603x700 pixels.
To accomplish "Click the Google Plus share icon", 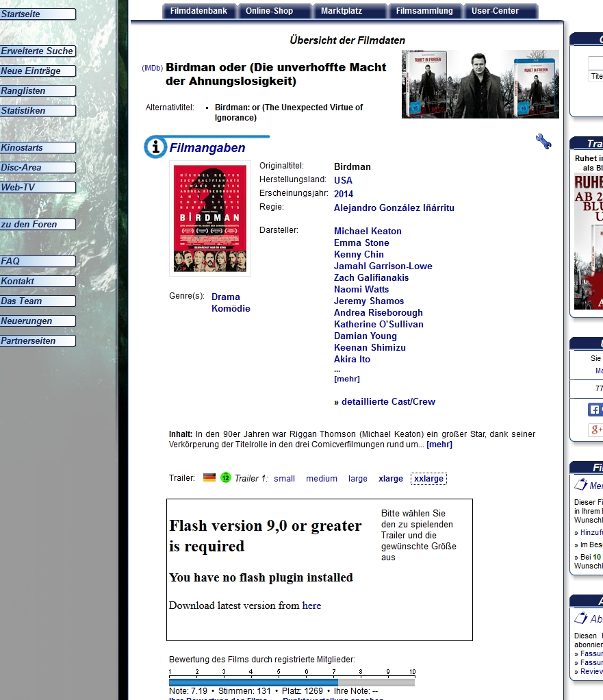I will click(595, 430).
